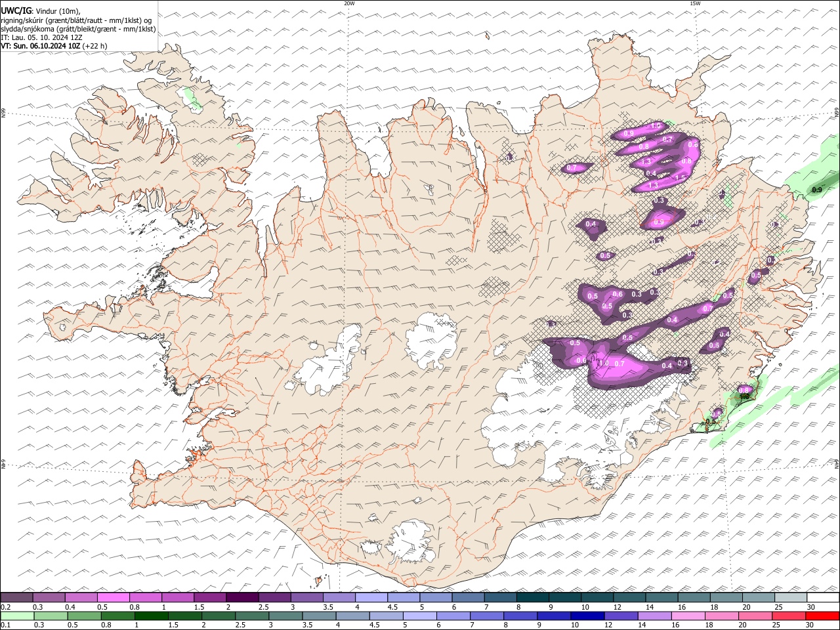Click the 15W longitude label
The height and width of the screenshot is (630, 840).
pos(695,3)
